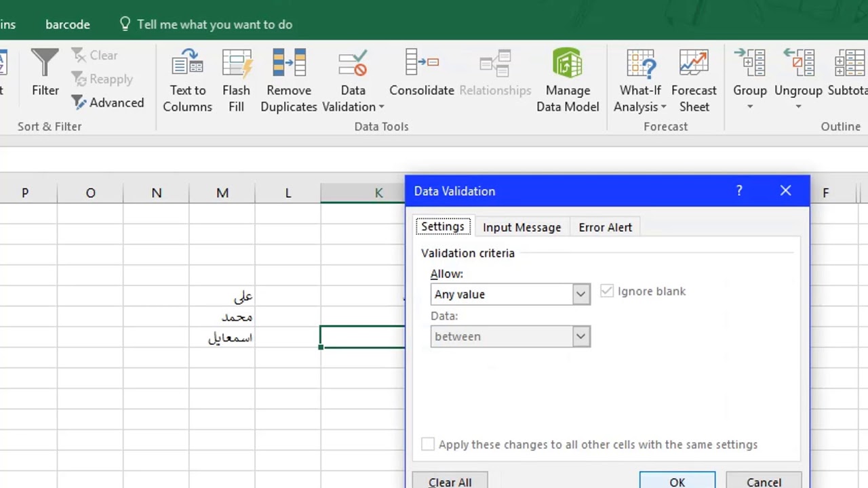Select column O header
Image resolution: width=868 pixels, height=488 pixels.
click(90, 193)
